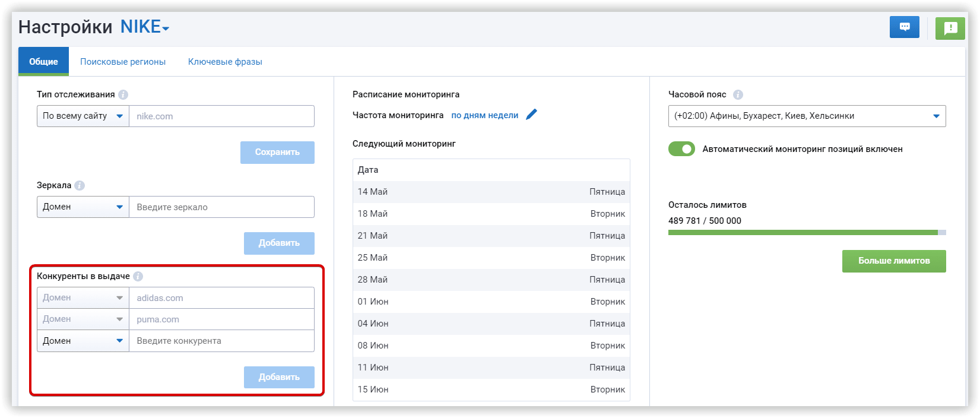Select the 15 Июн row
This screenshot has width=980, height=418.
(491, 389)
